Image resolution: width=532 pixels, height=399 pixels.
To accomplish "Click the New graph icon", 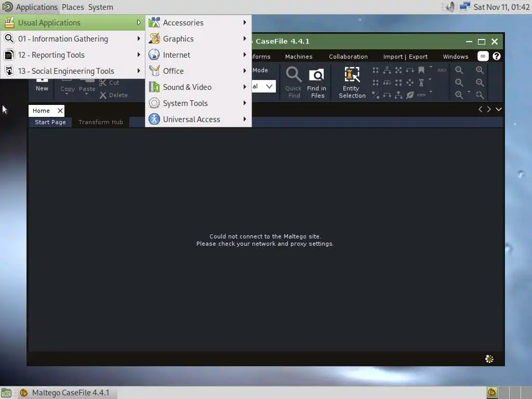I will click(x=42, y=80).
